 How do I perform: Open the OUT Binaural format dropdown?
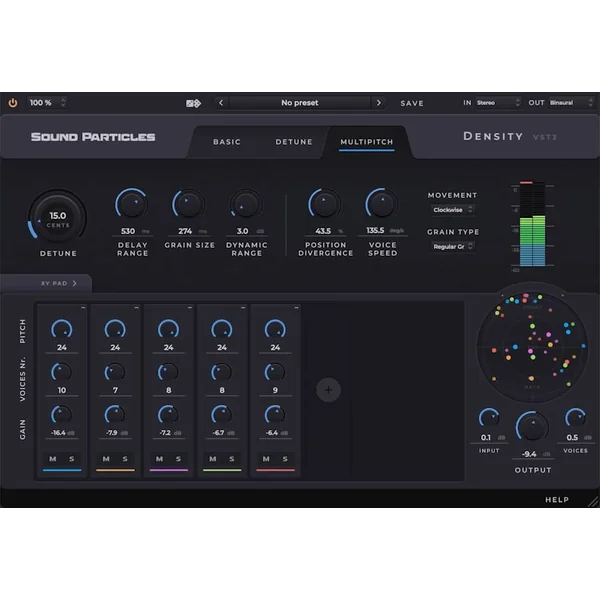(x=571, y=103)
